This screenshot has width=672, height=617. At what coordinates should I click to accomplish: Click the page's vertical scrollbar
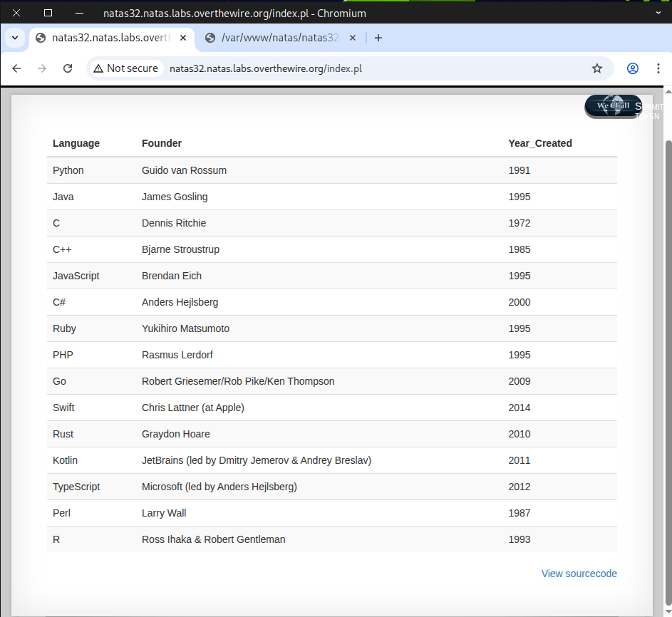pyautogui.click(x=668, y=356)
